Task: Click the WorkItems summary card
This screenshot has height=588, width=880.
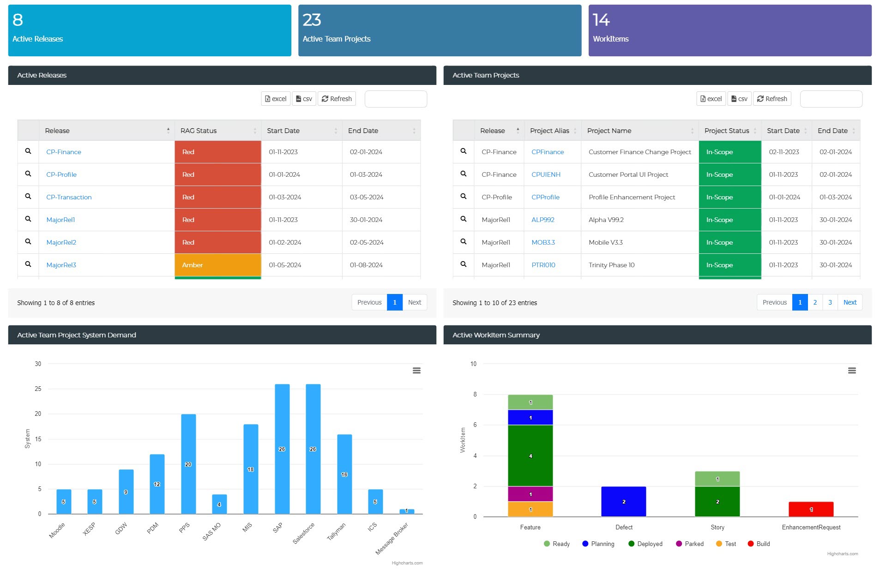Action: click(730, 30)
